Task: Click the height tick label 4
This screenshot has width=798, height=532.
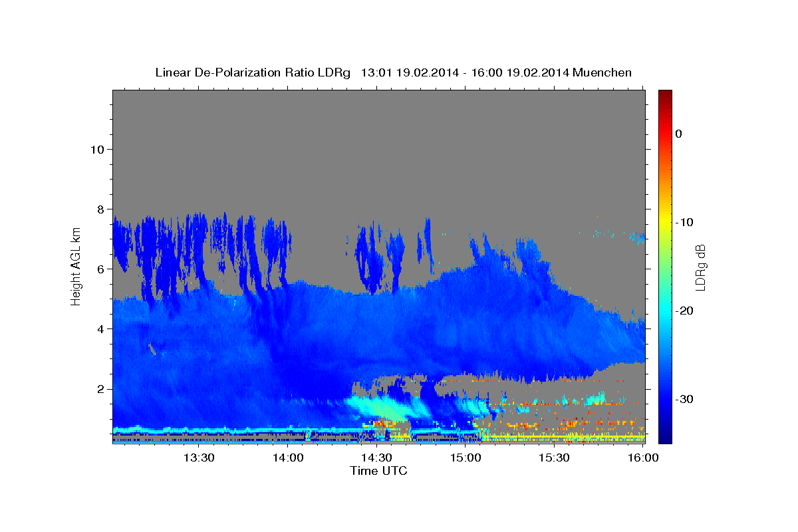Action: [x=100, y=329]
